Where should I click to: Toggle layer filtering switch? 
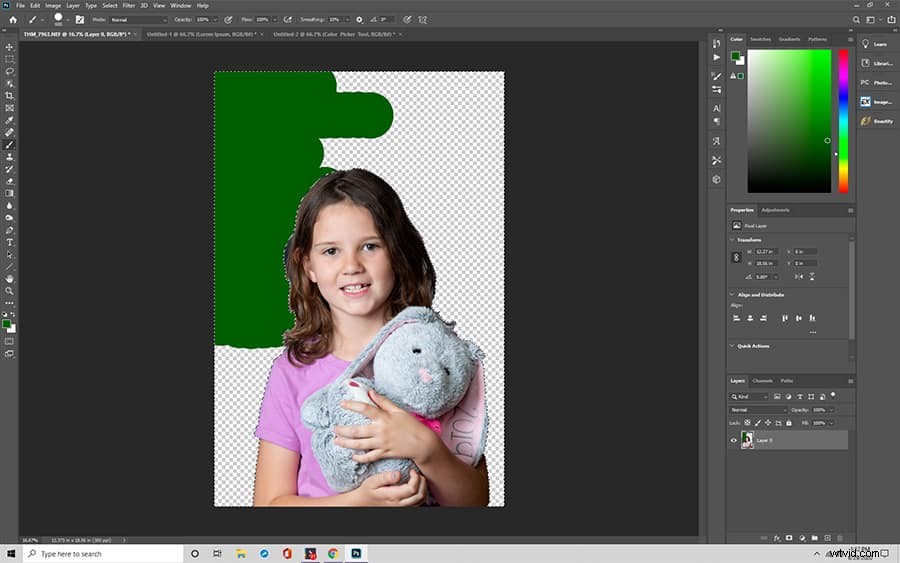833,395
